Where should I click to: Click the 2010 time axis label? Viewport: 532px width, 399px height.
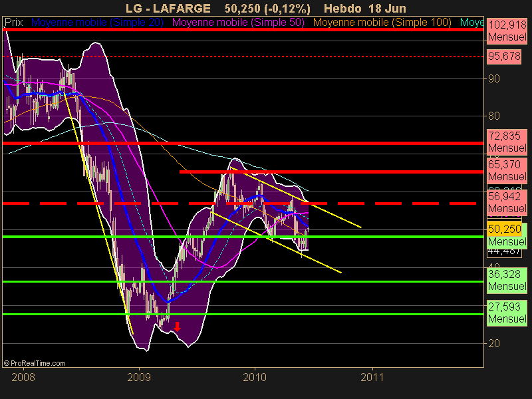click(x=255, y=377)
